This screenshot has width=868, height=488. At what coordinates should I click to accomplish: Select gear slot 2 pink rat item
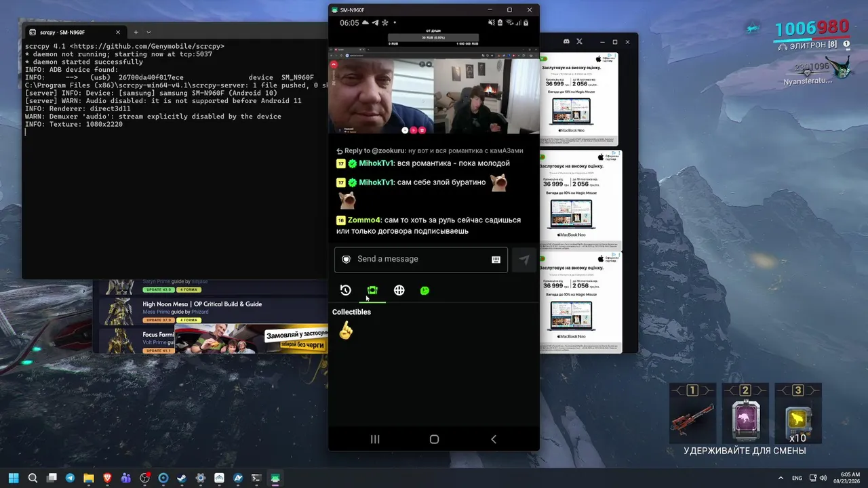click(x=745, y=413)
